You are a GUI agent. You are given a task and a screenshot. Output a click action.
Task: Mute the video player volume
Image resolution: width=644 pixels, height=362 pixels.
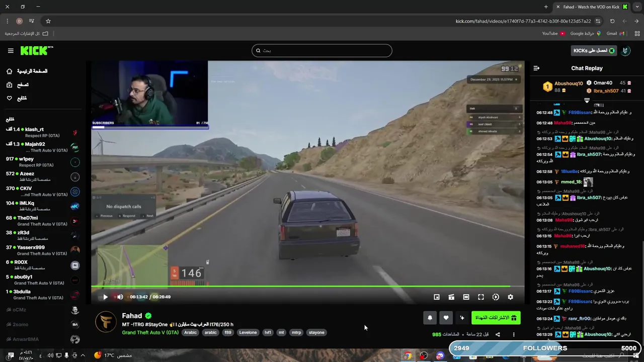tap(120, 297)
